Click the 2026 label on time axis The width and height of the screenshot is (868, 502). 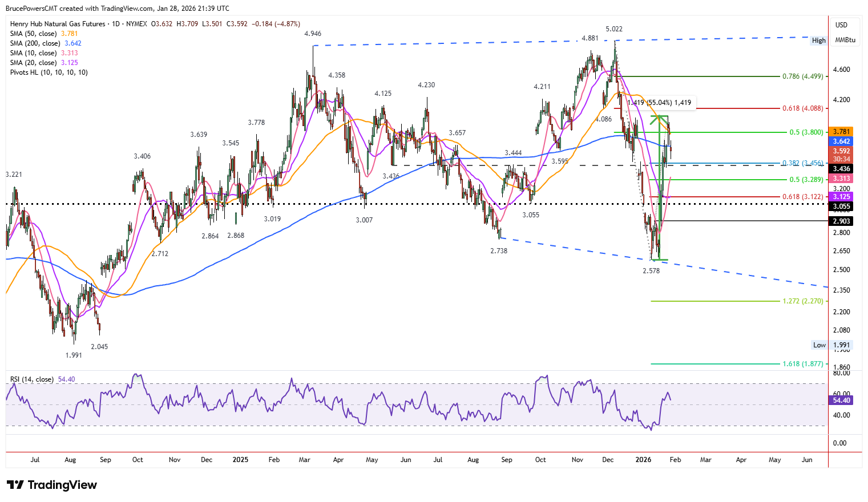coord(643,460)
